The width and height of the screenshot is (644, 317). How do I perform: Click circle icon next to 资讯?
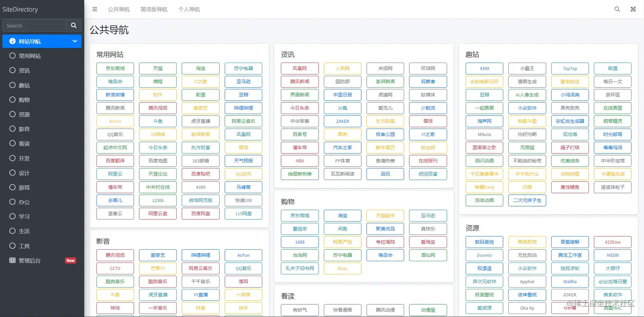point(12,70)
